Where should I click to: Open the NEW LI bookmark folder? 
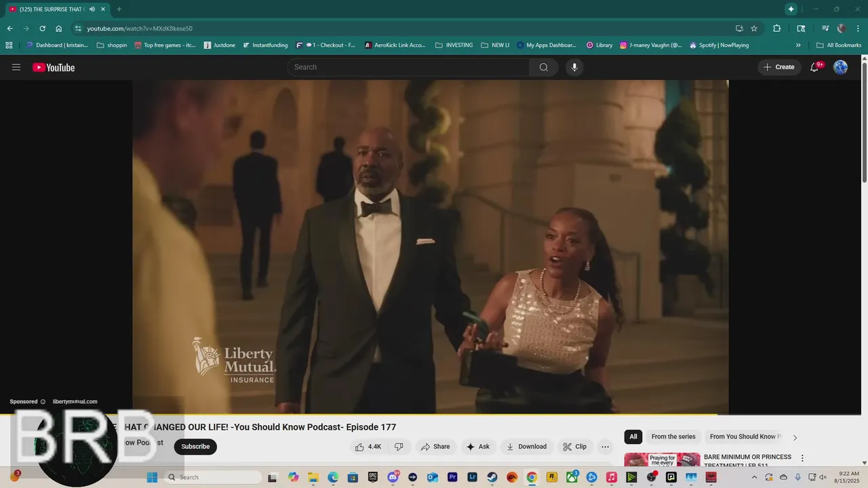coord(495,45)
